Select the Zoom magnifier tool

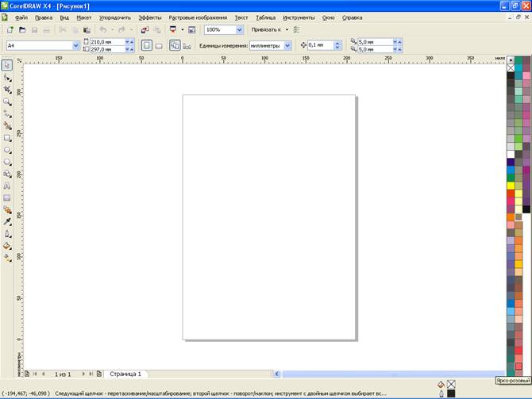pos(7,102)
